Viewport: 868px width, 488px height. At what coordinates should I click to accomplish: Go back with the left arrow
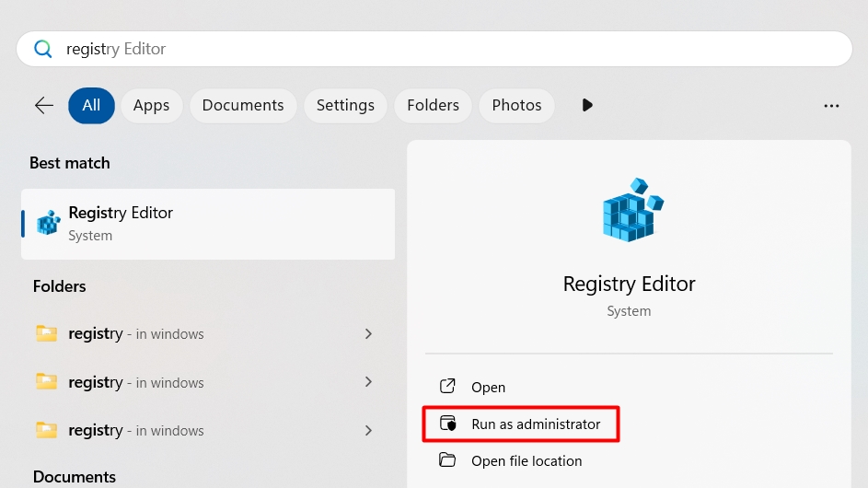pos(44,105)
